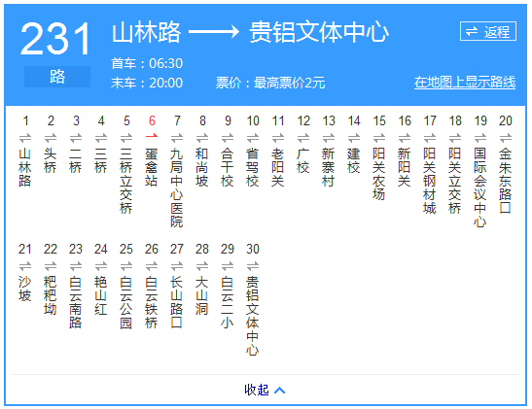Select stop 长山路口
The width and height of the screenshot is (532, 409).
tap(177, 302)
